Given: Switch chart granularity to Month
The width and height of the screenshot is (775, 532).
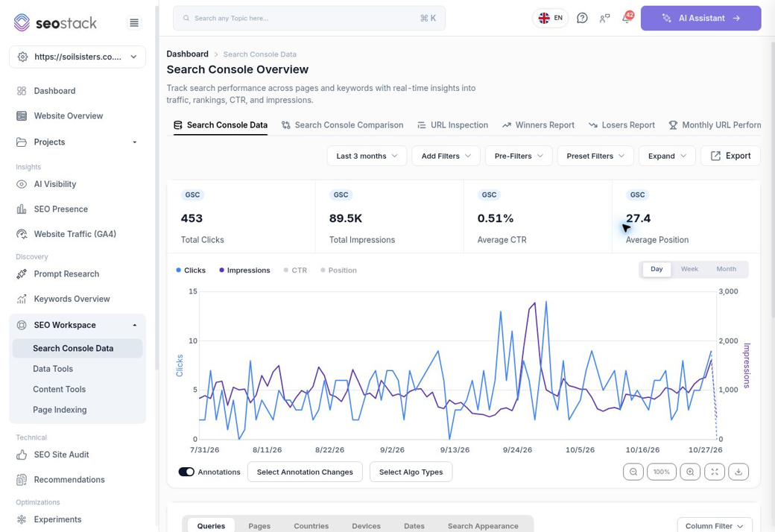Looking at the screenshot, I should coord(726,269).
